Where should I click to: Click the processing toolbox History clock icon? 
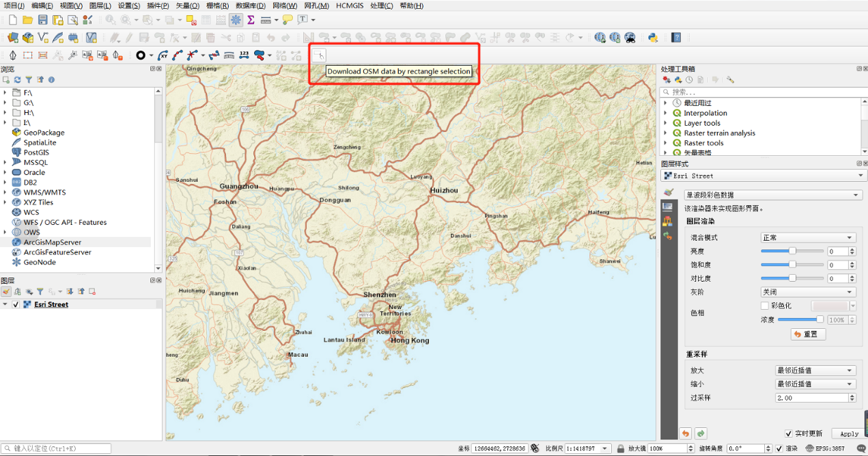tap(690, 80)
